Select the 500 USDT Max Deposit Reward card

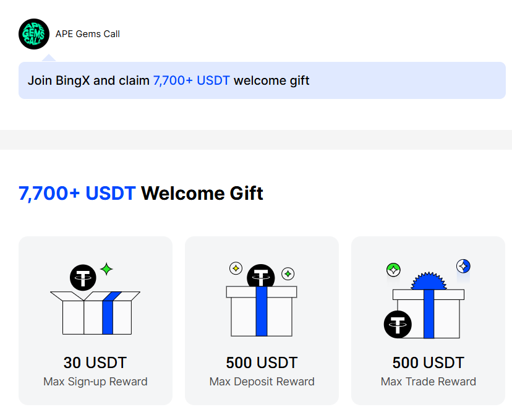pyautogui.click(x=262, y=320)
